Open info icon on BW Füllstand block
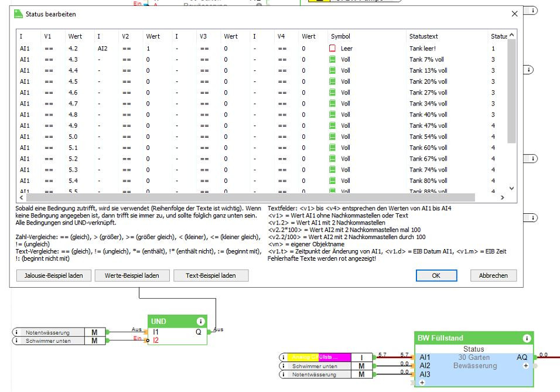 click(527, 338)
